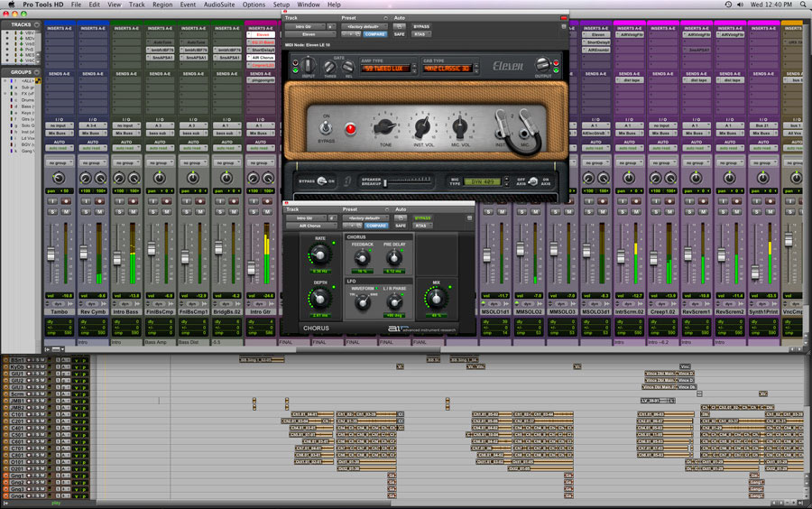The width and height of the screenshot is (812, 509).
Task: Open the Setup menu
Action: (x=281, y=5)
